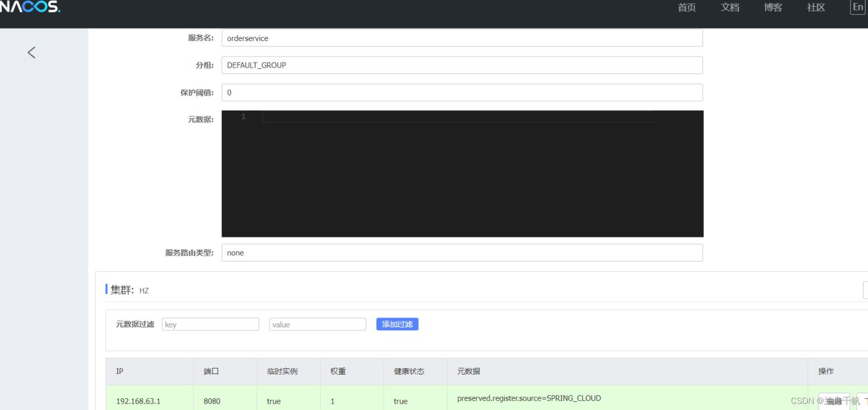Click the NACOS logo

click(x=30, y=7)
